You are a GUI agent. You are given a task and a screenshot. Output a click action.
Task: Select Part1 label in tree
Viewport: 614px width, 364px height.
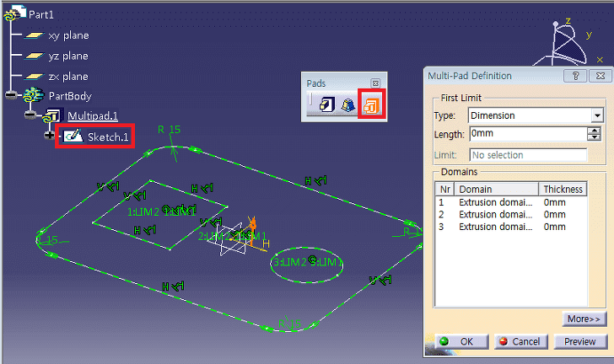click(41, 15)
